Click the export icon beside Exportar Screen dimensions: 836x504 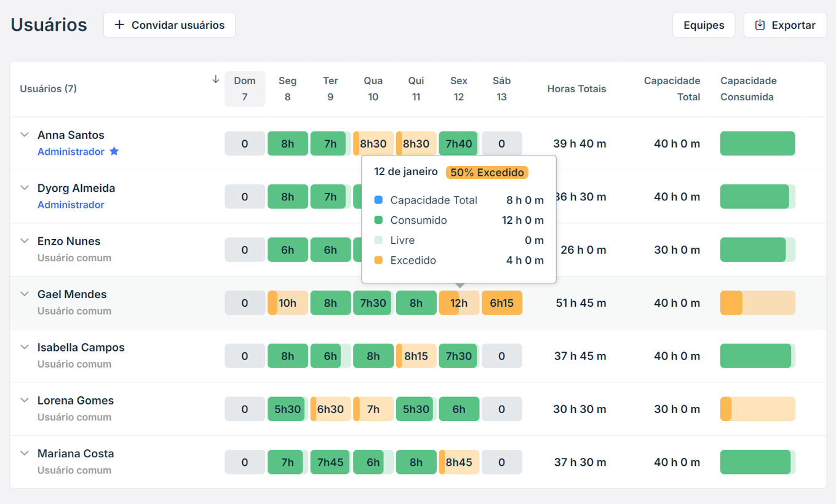coord(760,25)
